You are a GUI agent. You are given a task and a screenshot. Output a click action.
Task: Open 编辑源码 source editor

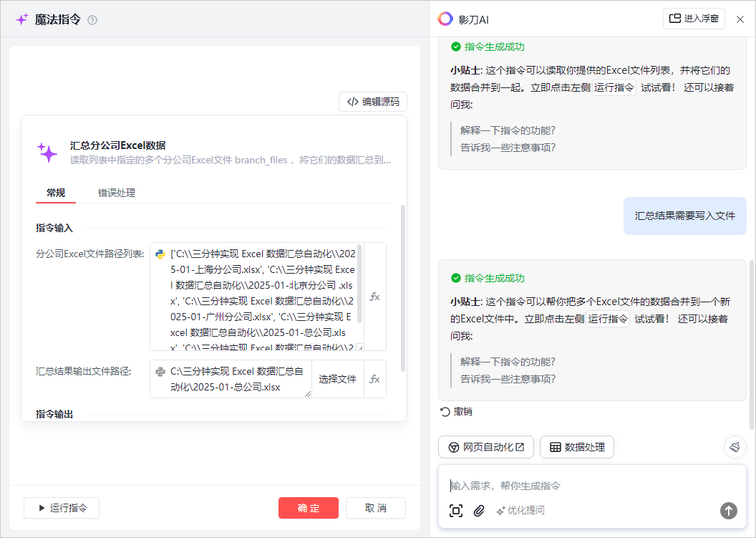click(x=373, y=102)
